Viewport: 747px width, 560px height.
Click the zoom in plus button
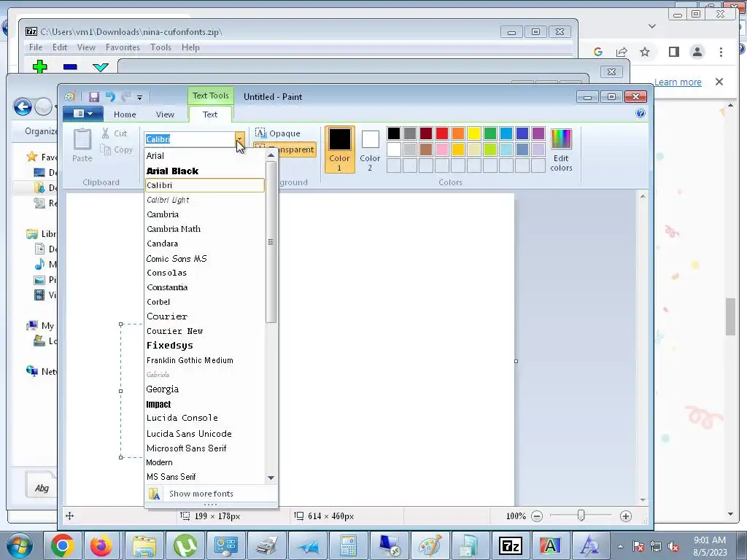click(x=626, y=516)
